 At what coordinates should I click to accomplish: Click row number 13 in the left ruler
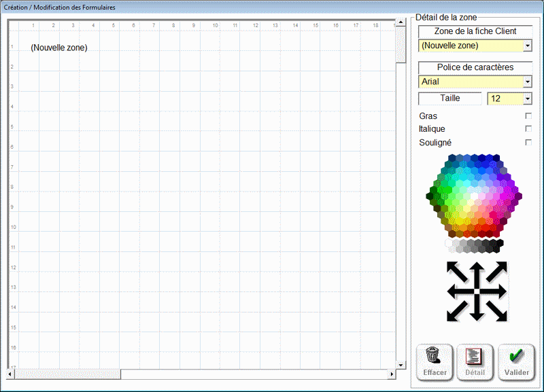tap(14, 287)
